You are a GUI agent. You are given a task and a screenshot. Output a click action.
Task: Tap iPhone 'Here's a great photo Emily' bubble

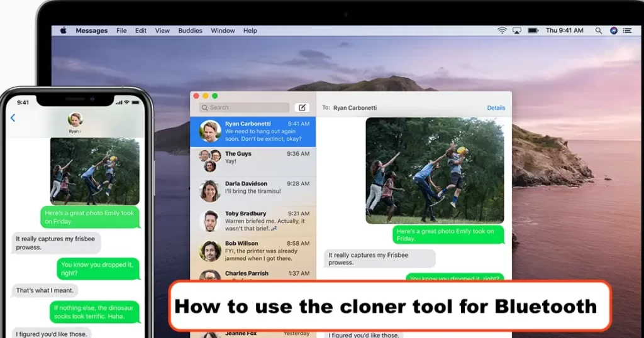[90, 217]
